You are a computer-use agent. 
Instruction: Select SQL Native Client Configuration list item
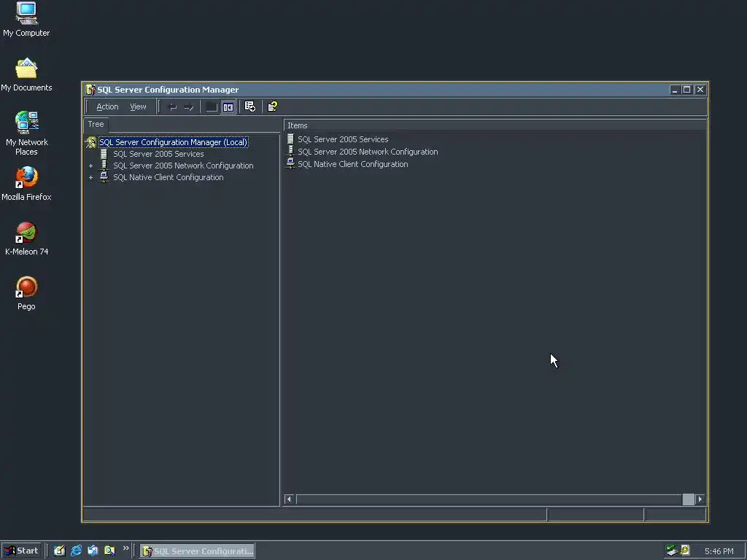(353, 164)
